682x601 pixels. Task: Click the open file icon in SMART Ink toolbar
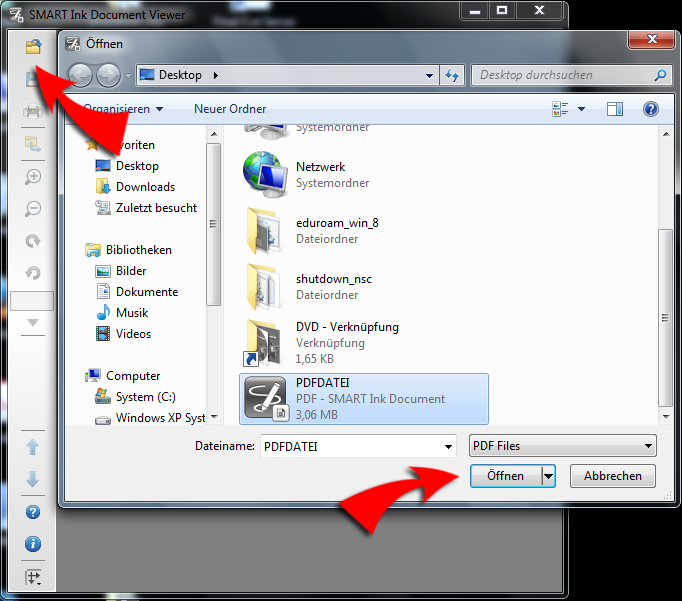tap(32, 47)
